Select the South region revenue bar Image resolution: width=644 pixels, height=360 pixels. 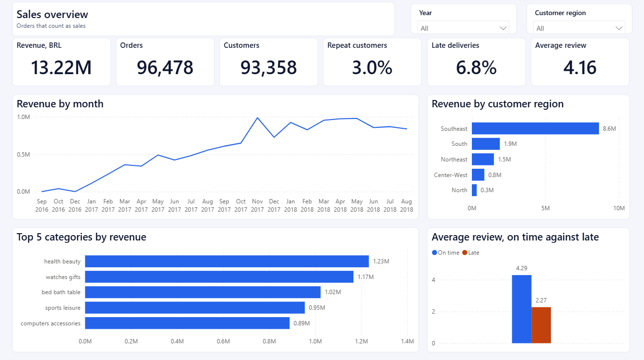(x=486, y=144)
